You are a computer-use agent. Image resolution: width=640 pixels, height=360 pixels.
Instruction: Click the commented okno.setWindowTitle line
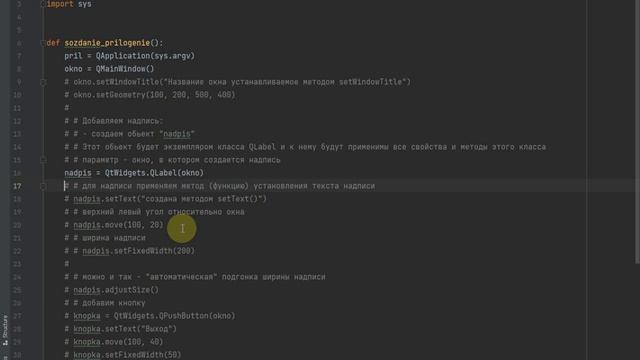(x=237, y=82)
